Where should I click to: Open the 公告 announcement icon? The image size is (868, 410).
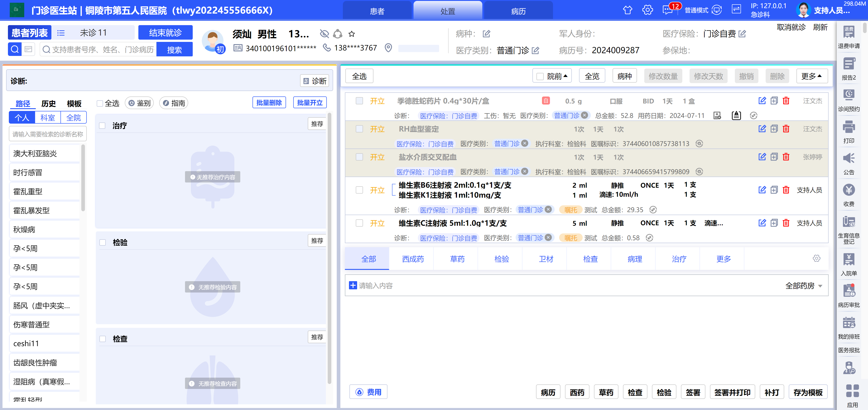[849, 163]
